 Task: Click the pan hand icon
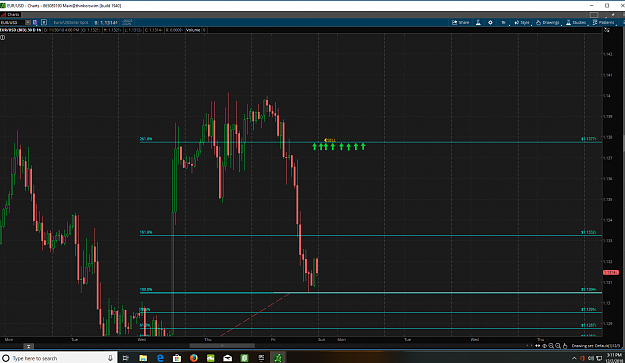(x=565, y=346)
